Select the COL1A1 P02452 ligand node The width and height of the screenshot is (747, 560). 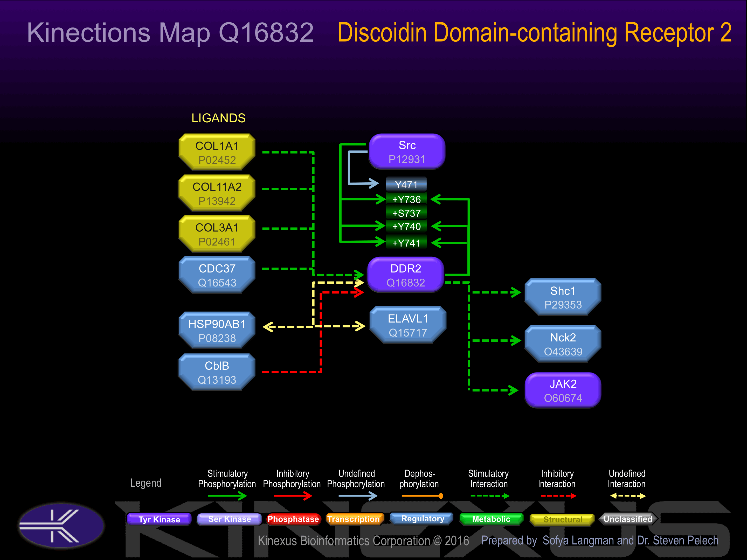pos(217,152)
